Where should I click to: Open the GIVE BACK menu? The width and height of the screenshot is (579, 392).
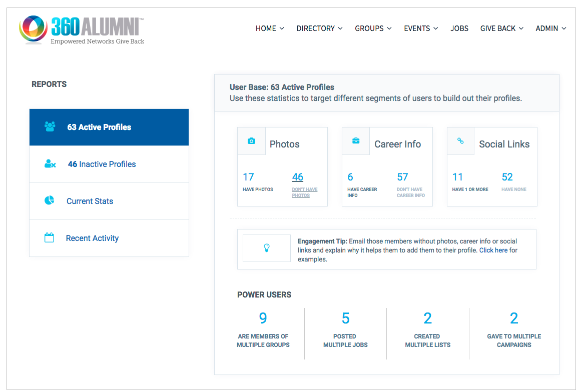[x=502, y=28]
